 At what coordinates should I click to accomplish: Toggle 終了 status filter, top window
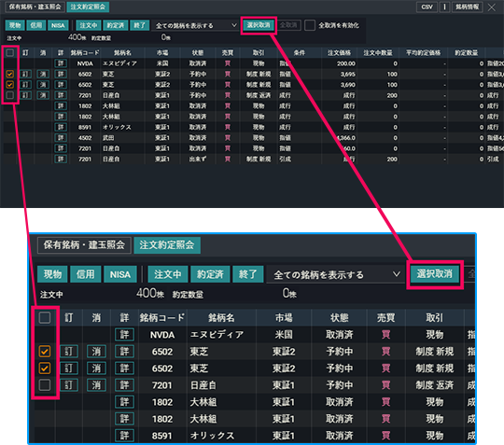[x=139, y=25]
